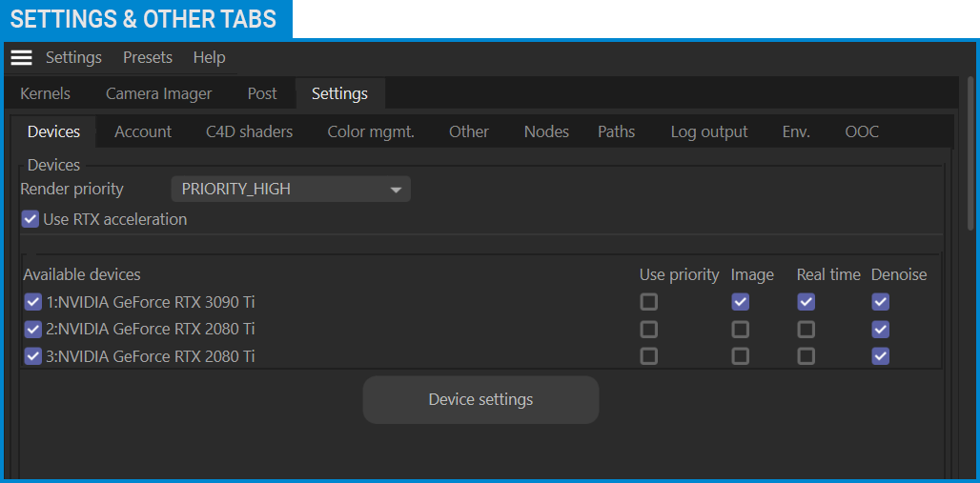Uncheck device 3 RTX 2080 Ti
The height and width of the screenshot is (483, 980).
[33, 357]
